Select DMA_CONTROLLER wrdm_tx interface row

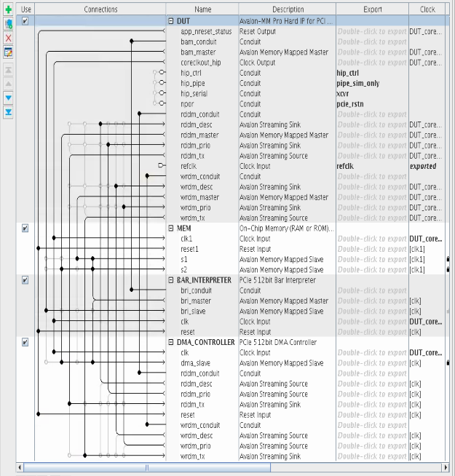193,456
